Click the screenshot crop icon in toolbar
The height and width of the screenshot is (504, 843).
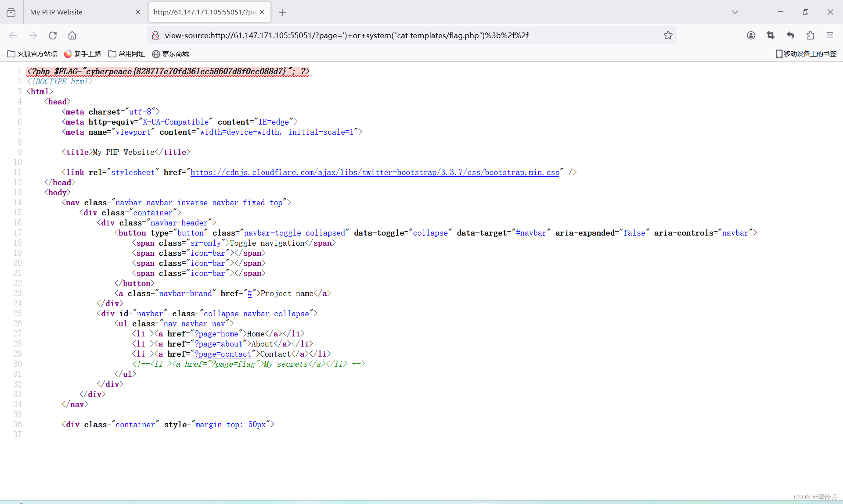pyautogui.click(x=771, y=36)
